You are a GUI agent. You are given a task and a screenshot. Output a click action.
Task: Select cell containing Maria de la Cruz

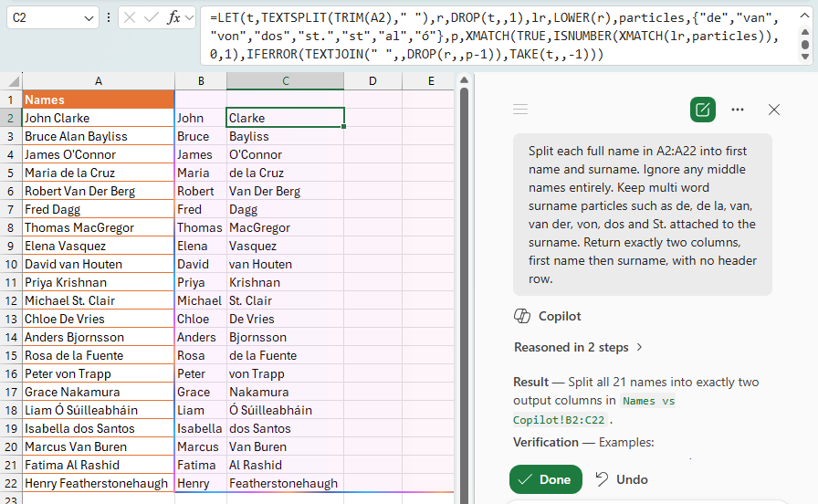[98, 173]
